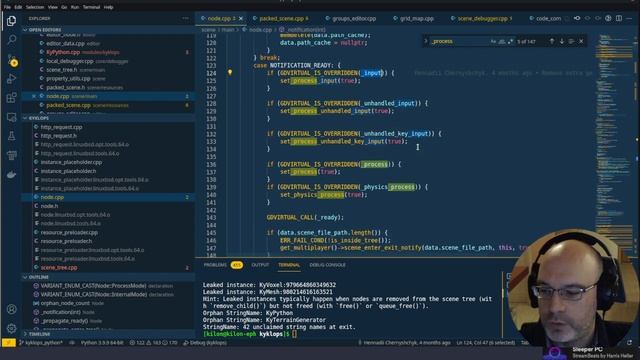Expand replace toggle chevron in find widget
The height and width of the screenshot is (360, 640).
426,41
